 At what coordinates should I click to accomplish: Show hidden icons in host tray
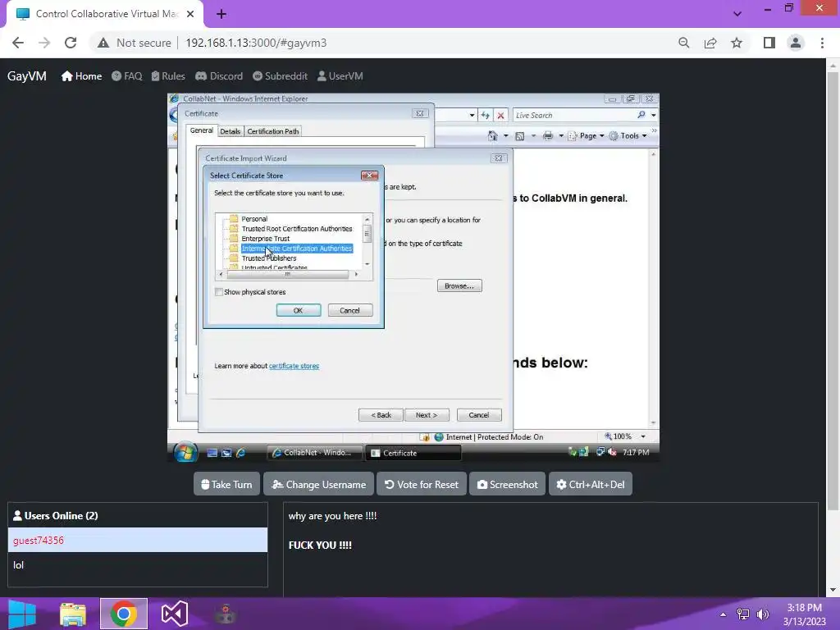coord(724,614)
